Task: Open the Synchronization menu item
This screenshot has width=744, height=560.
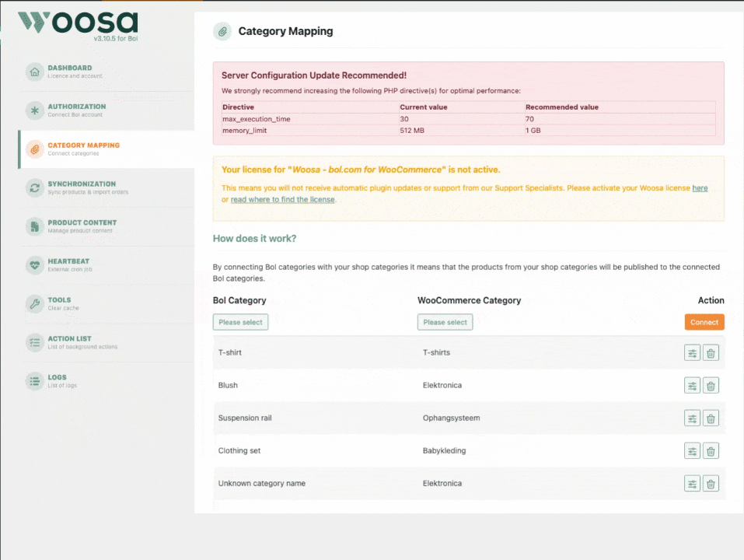Action: point(107,188)
